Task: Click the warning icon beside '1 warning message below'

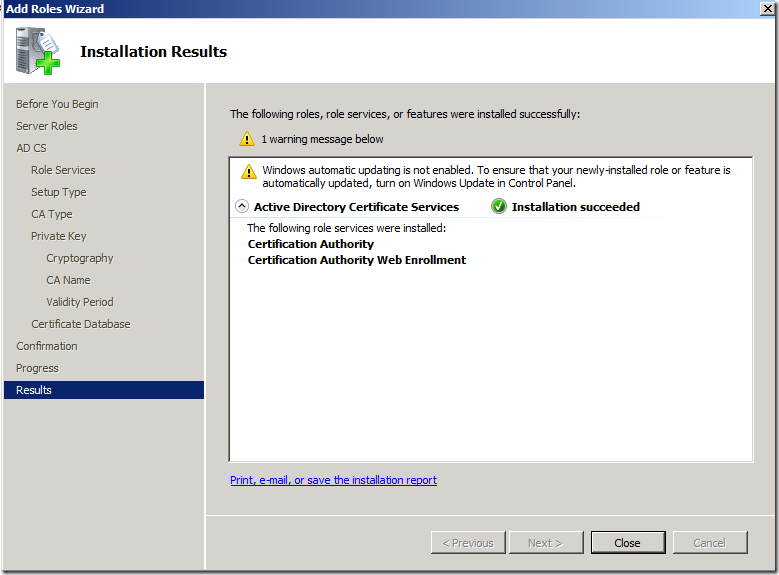Action: coord(247,139)
